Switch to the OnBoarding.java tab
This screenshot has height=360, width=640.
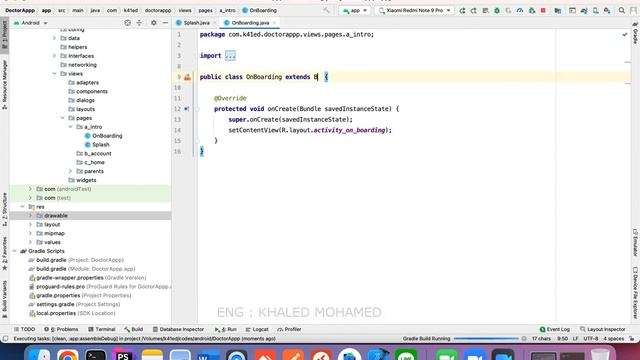pos(250,23)
